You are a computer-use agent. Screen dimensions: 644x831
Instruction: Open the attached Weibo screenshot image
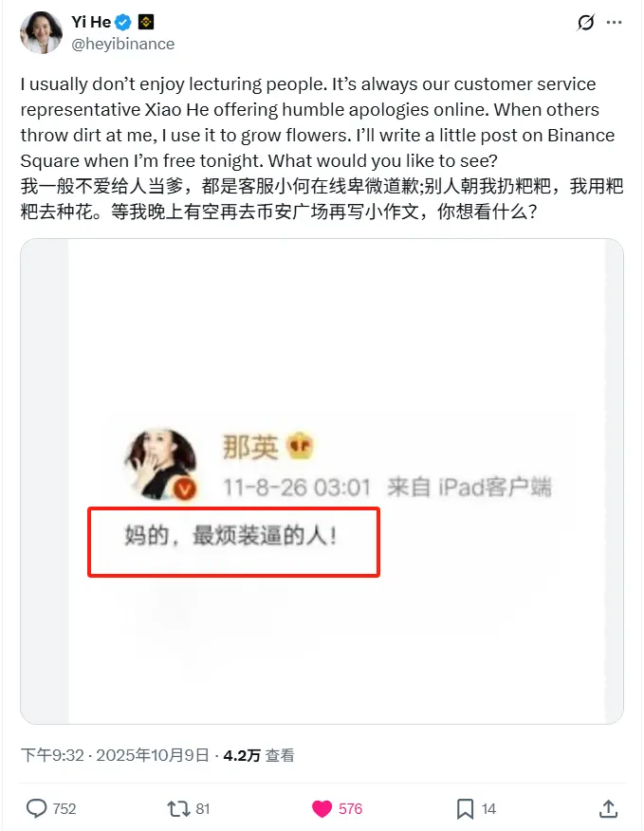coord(322,481)
